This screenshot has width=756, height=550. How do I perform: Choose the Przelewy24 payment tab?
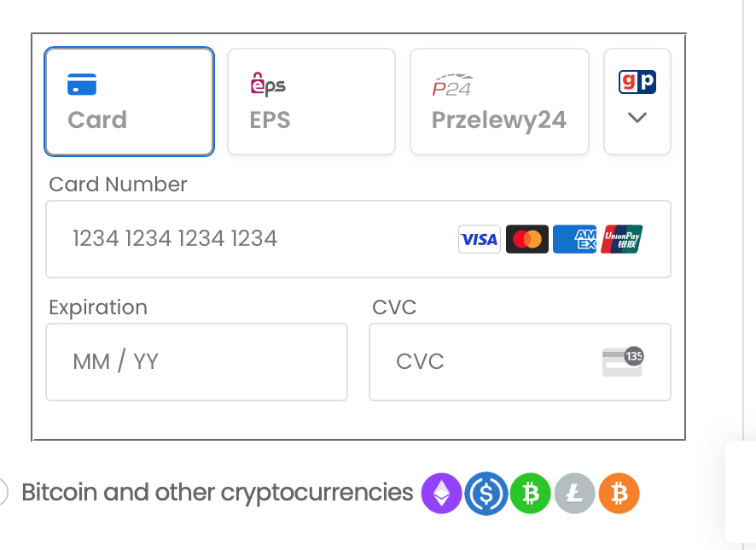[x=499, y=102]
